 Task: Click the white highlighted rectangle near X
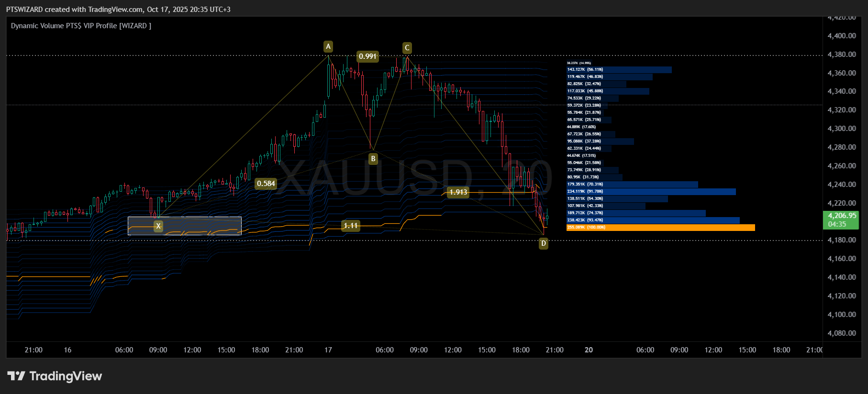[x=185, y=226]
